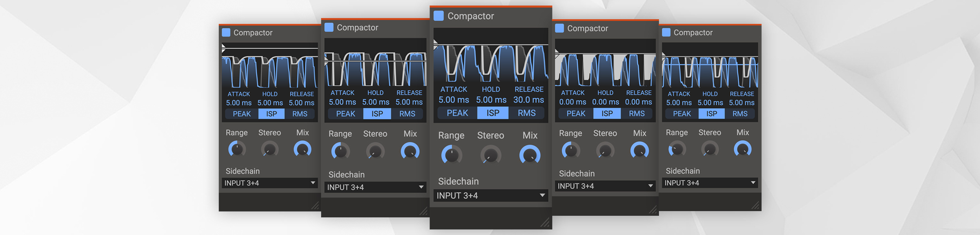This screenshot has height=235, width=980.
Task: Click the resize grip of center Compactor
Action: [x=545, y=222]
